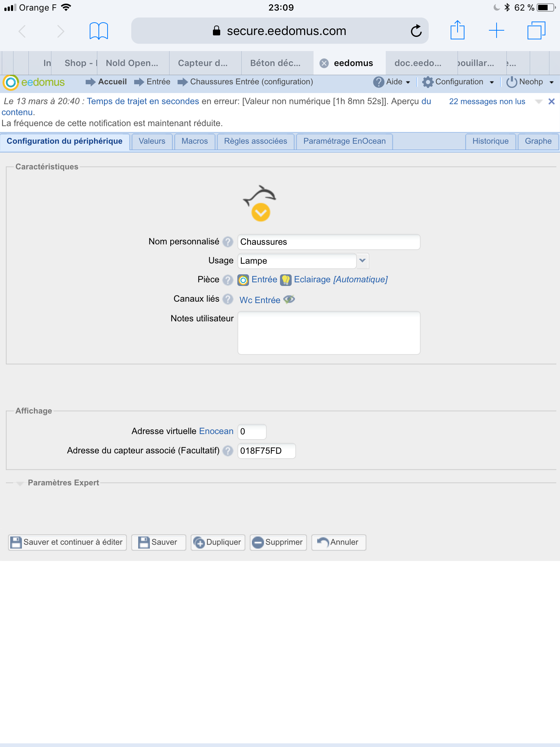Open 22 messages non lus link
This screenshot has width=560, height=747.
coord(487,102)
